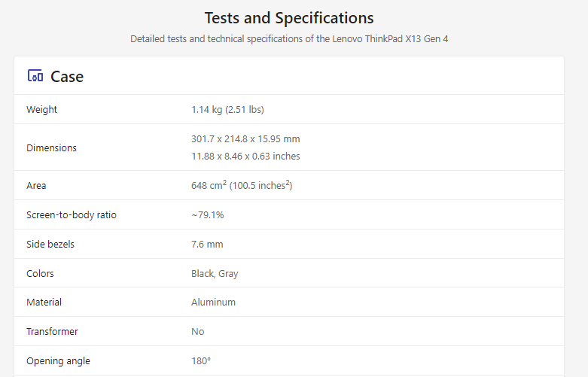
Task: Click the 648 cm² area value
Action: [x=241, y=186]
